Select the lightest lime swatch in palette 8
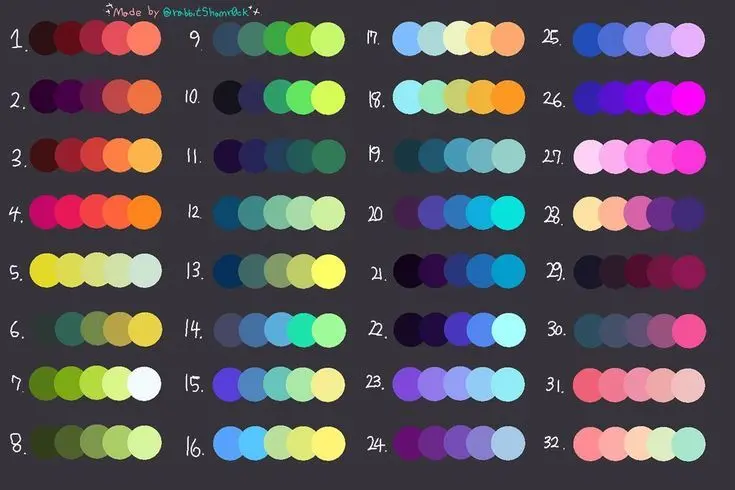The height and width of the screenshot is (490, 735). [144, 442]
